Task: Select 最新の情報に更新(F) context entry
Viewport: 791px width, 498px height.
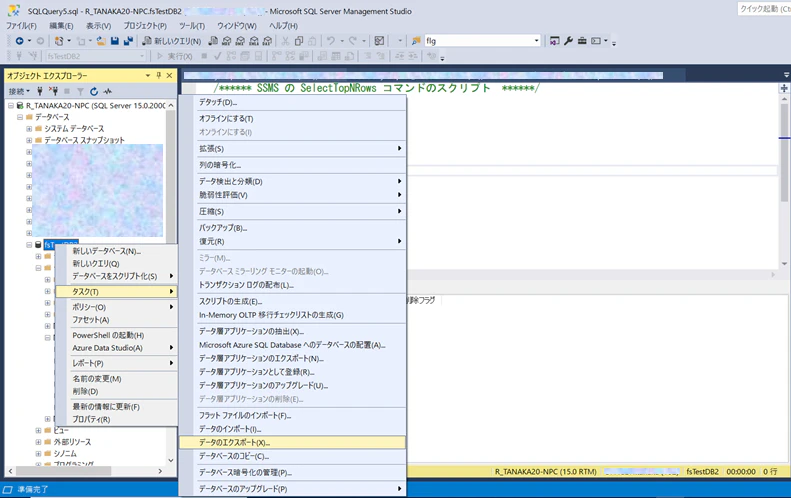Action: click(116, 407)
